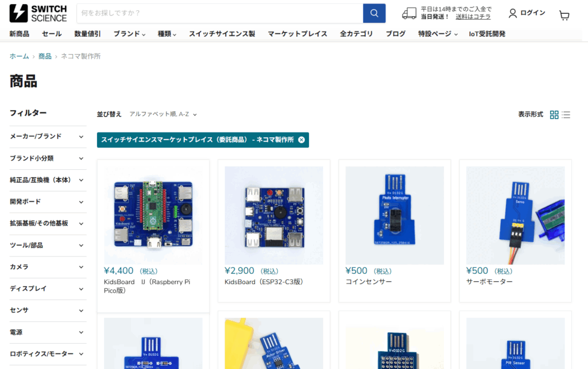Open the セール menu item
The height and width of the screenshot is (369, 588).
tap(52, 34)
